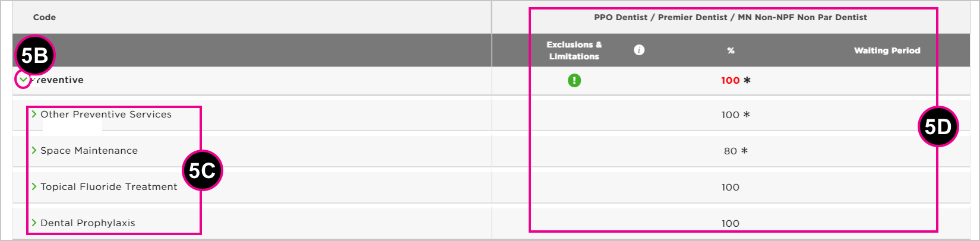Click the percent column header
The height and width of the screenshot is (241, 980).
tap(731, 50)
